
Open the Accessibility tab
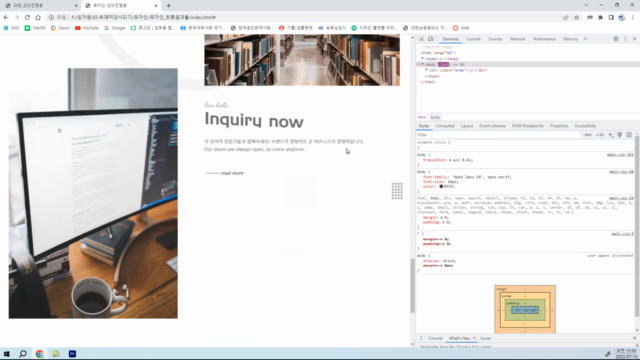(585, 126)
